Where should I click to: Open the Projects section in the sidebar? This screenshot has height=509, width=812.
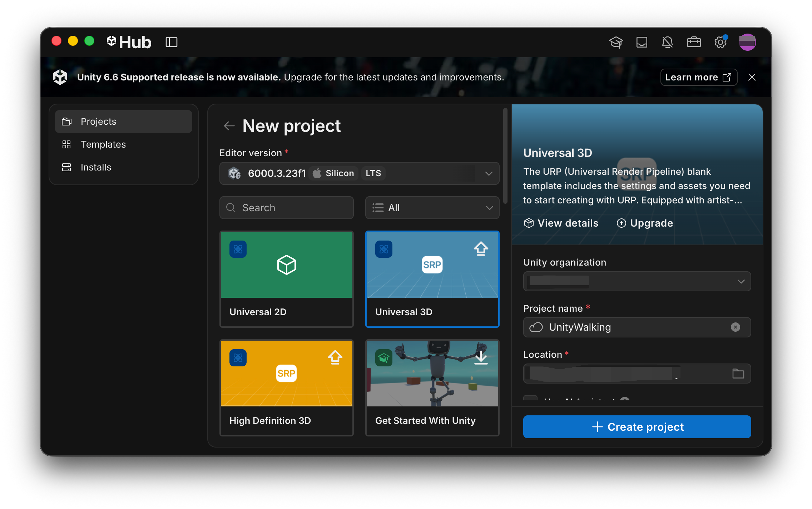click(123, 122)
